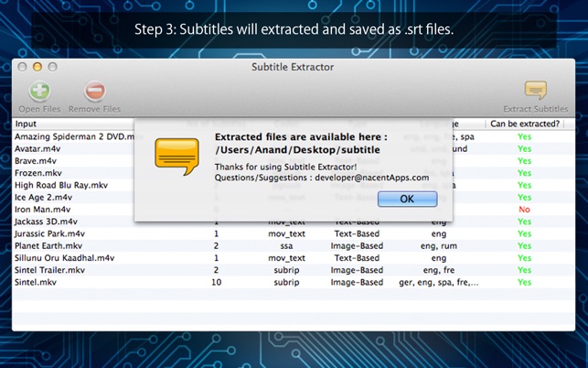Click the Remove Files minus icon
Image resolution: width=588 pixels, height=368 pixels.
94,92
